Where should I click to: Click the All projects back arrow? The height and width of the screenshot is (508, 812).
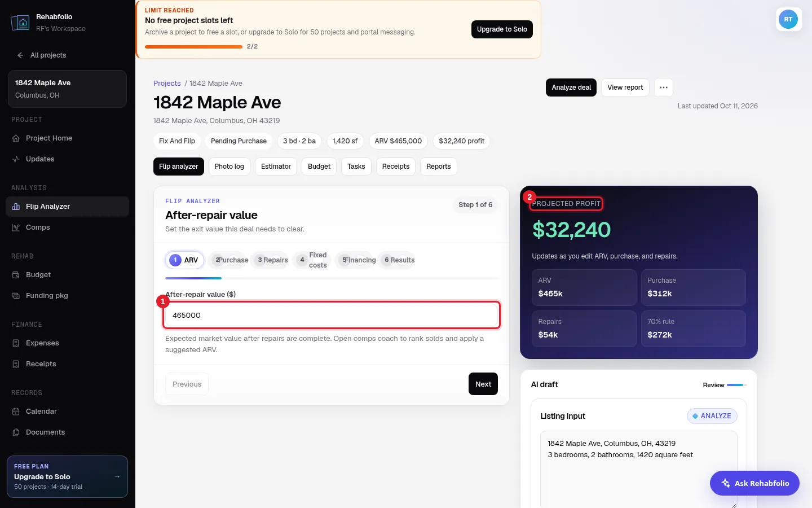click(x=20, y=55)
